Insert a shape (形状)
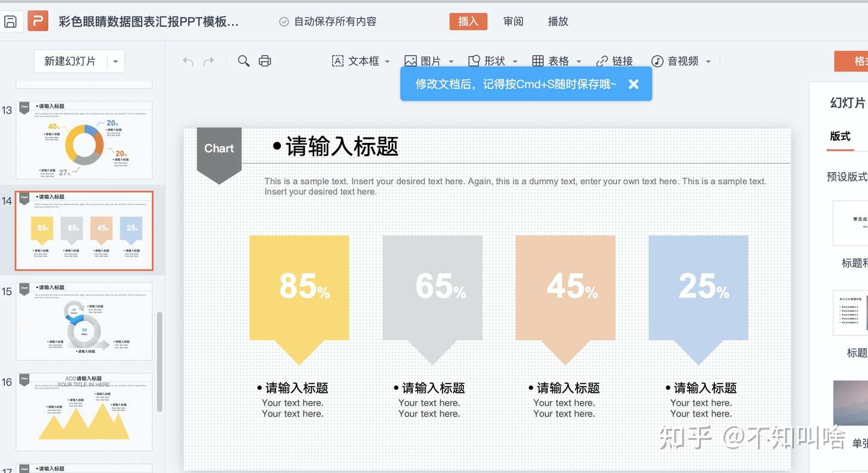The image size is (868, 473). tap(486, 61)
